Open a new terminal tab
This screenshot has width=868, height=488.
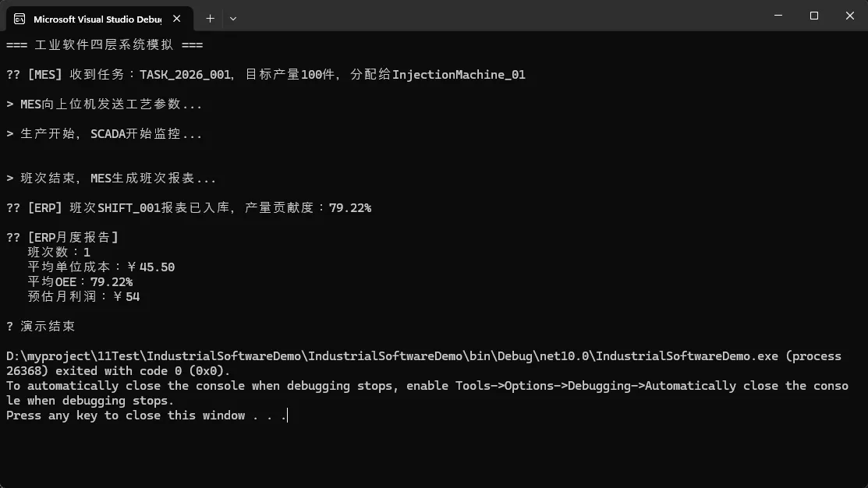tap(210, 17)
